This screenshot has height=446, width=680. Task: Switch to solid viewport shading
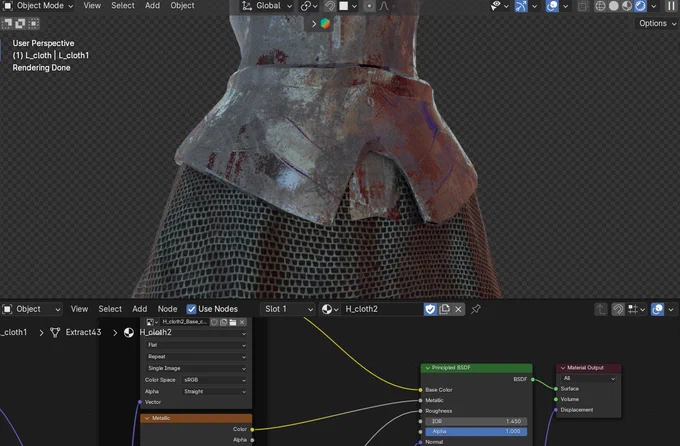614,6
